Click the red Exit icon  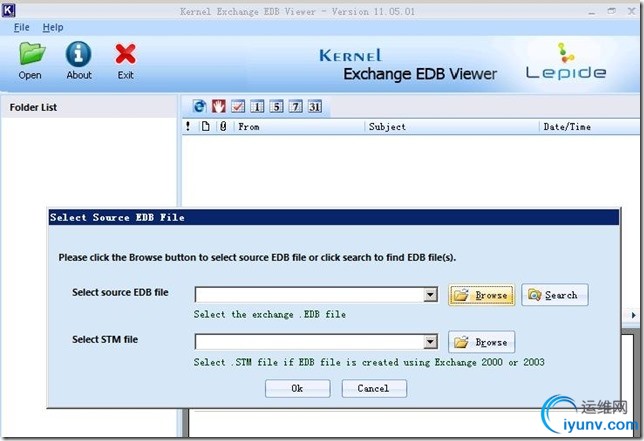125,61
